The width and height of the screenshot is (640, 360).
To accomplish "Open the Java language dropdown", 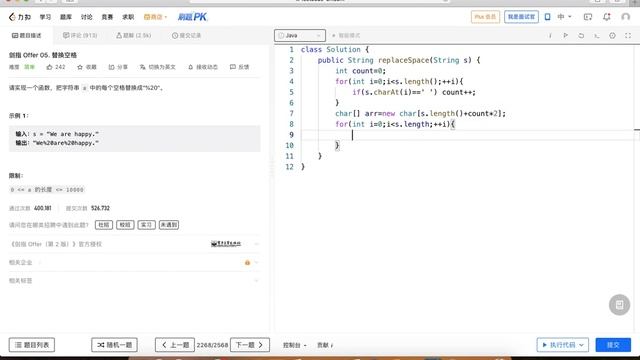I will point(300,36).
